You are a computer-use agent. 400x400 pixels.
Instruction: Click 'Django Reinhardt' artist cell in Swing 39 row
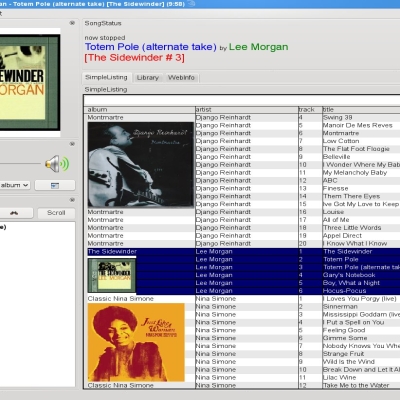click(223, 118)
